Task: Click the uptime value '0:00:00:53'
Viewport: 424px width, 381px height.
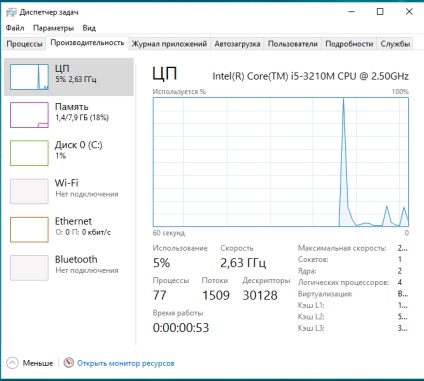Action: point(181,328)
